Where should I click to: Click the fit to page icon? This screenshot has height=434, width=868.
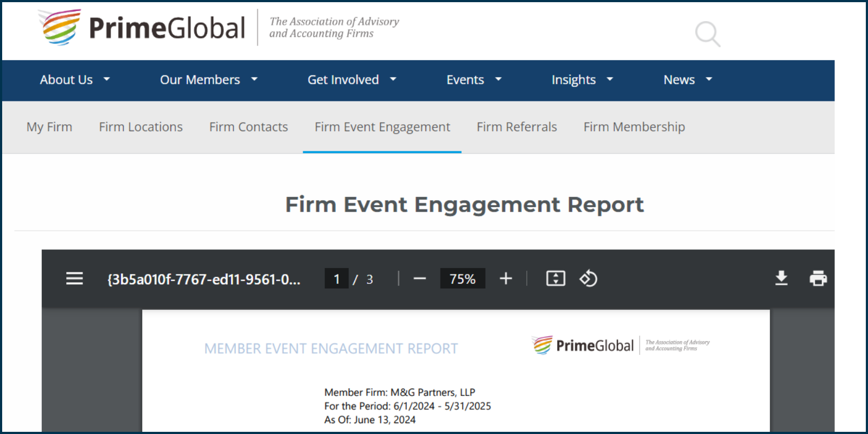(x=556, y=279)
